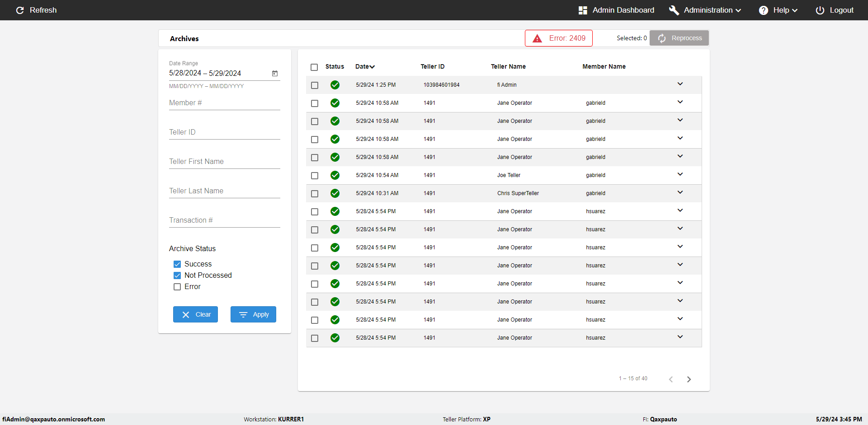Open the Administration menu

click(x=705, y=10)
